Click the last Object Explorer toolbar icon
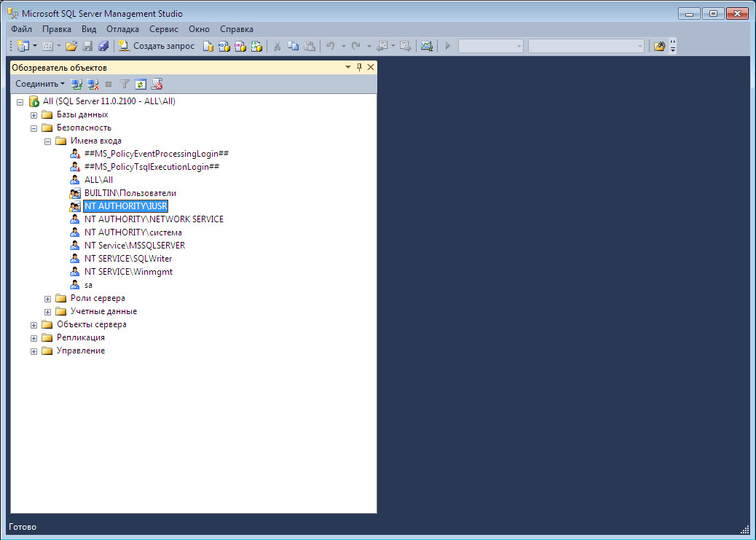This screenshot has width=756, height=540. [x=157, y=84]
